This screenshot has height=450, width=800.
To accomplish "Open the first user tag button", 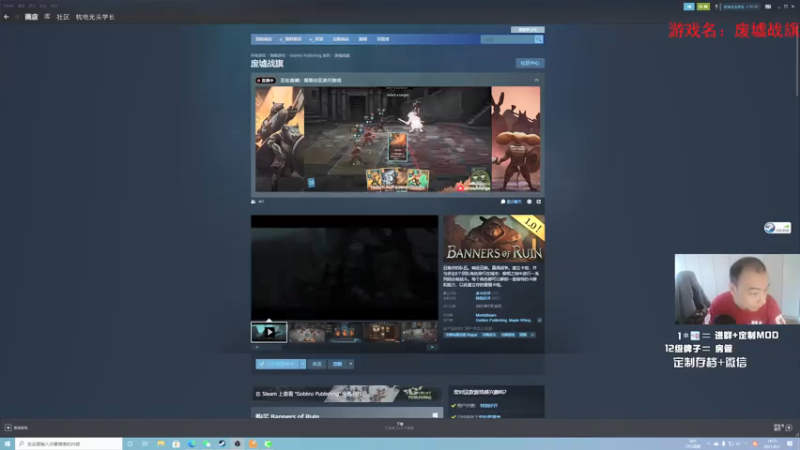I will (x=461, y=335).
